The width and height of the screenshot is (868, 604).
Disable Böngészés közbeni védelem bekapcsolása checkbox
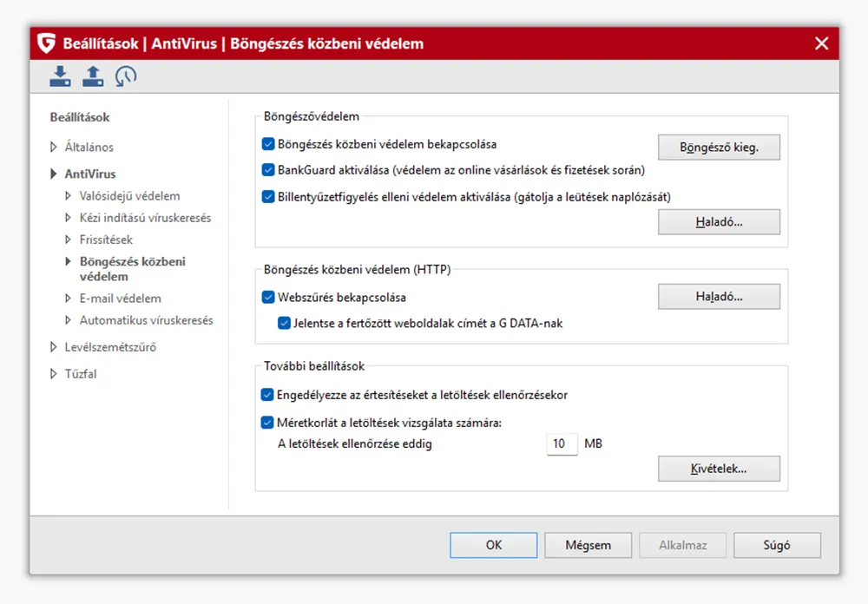[x=268, y=144]
